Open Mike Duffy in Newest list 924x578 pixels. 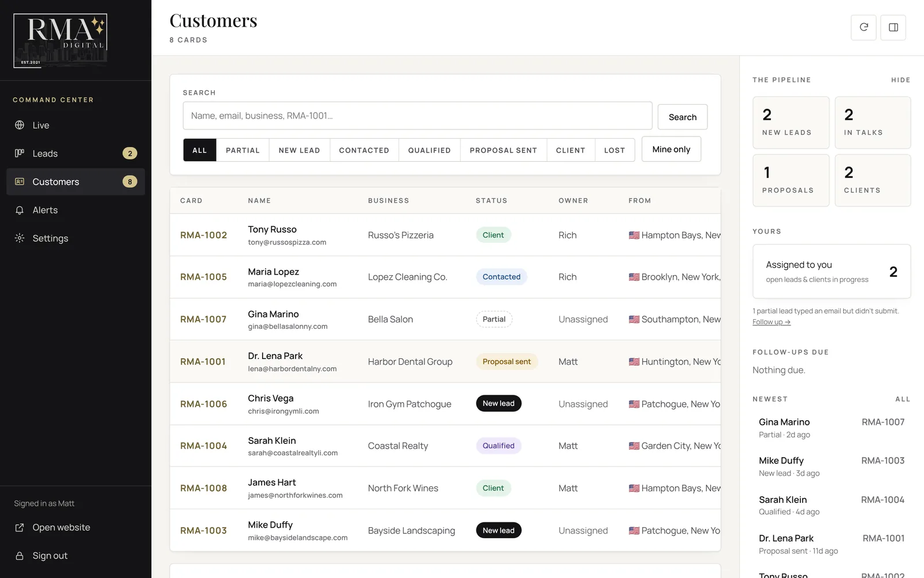pyautogui.click(x=832, y=466)
